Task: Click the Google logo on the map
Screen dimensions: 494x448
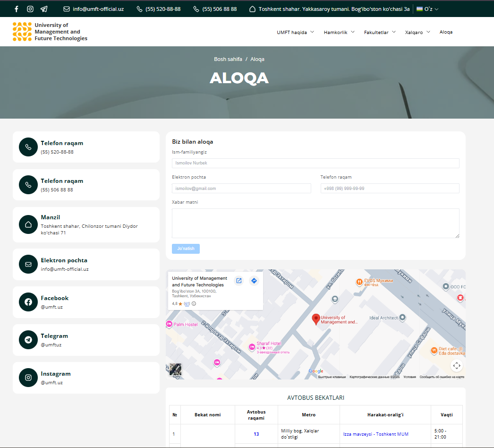Action: pyautogui.click(x=315, y=371)
